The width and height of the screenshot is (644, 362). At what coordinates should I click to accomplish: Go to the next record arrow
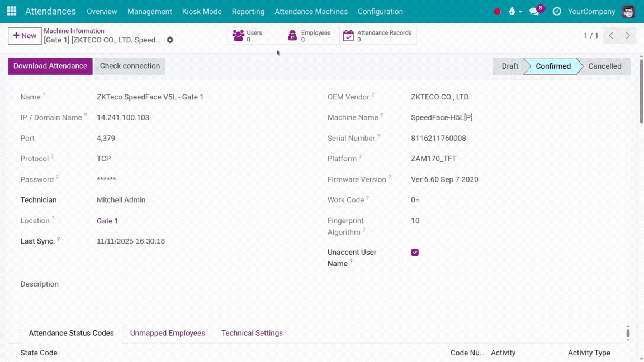click(x=628, y=36)
